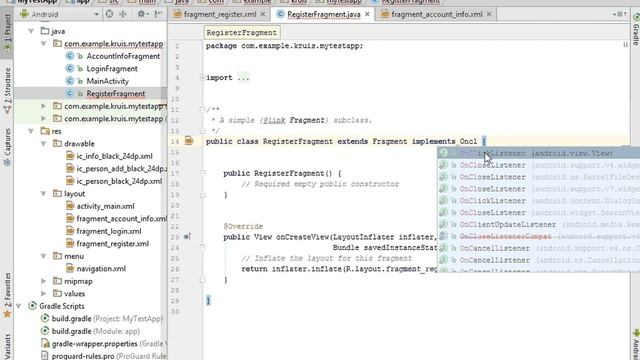This screenshot has height=360, width=640.
Task: Select build.gradle (Project: MyTestApp)
Action: [107, 318]
